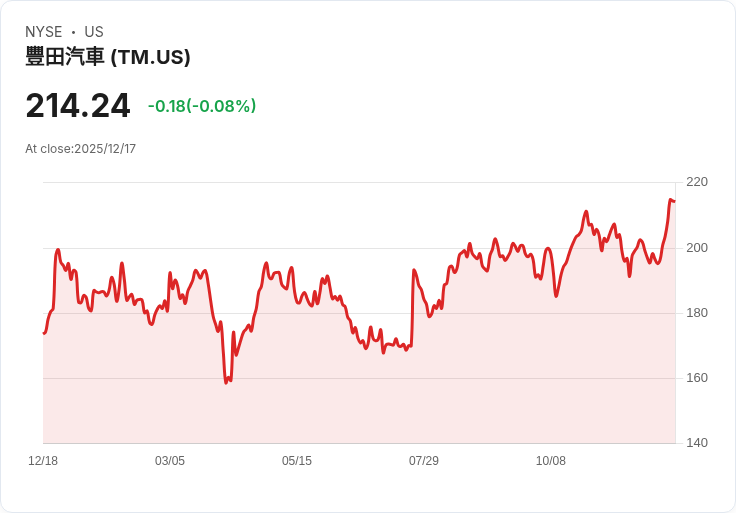This screenshot has height=513, width=736.
Task: Click the 12/18 date axis label
Action: tap(43, 461)
